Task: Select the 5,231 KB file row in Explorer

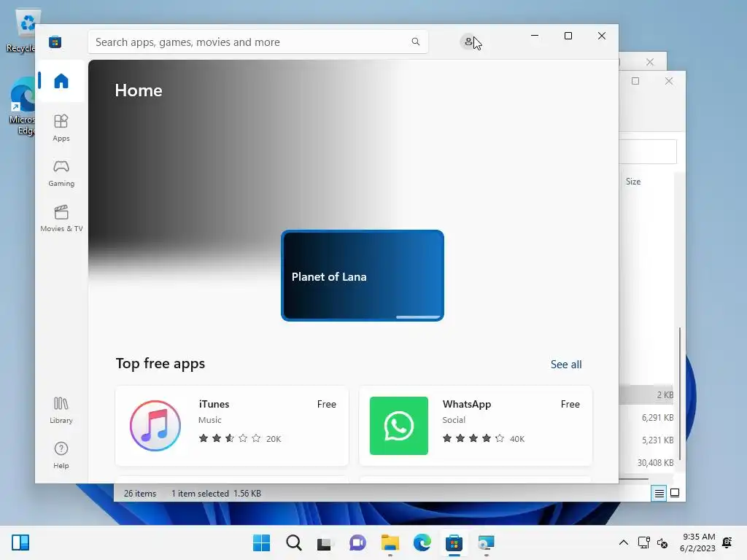Action: pos(648,440)
